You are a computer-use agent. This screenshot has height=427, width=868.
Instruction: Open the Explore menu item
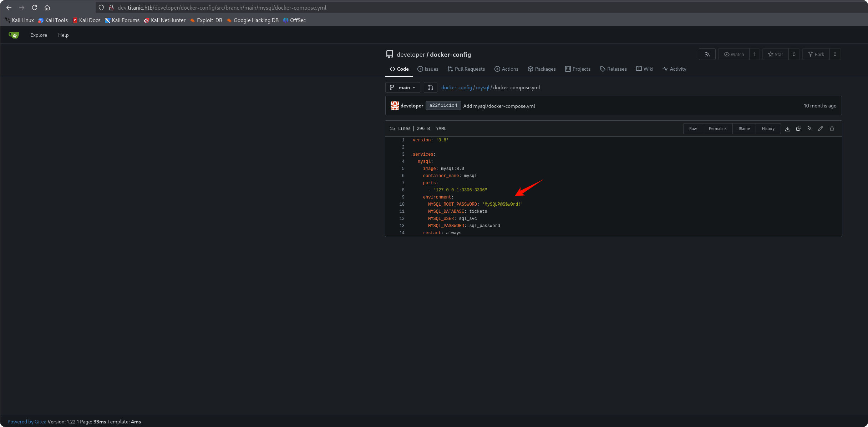(x=39, y=35)
